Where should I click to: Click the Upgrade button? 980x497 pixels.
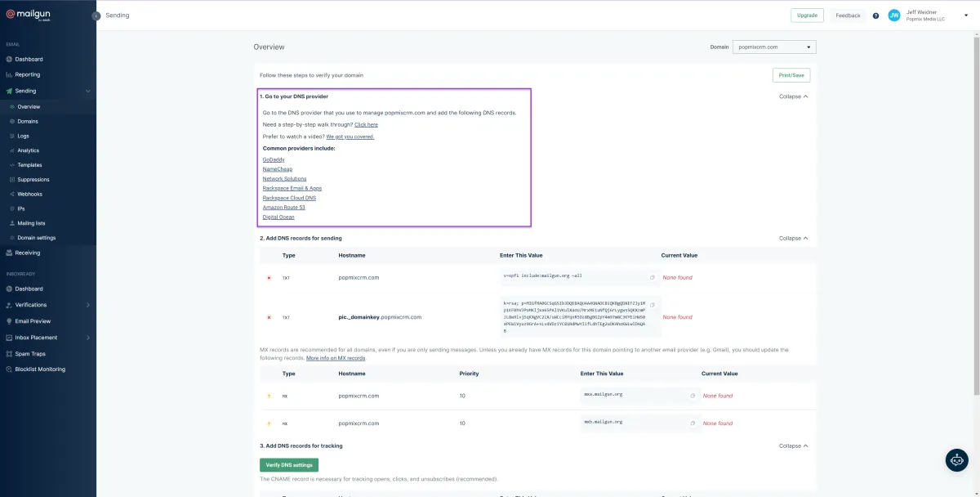click(x=807, y=16)
